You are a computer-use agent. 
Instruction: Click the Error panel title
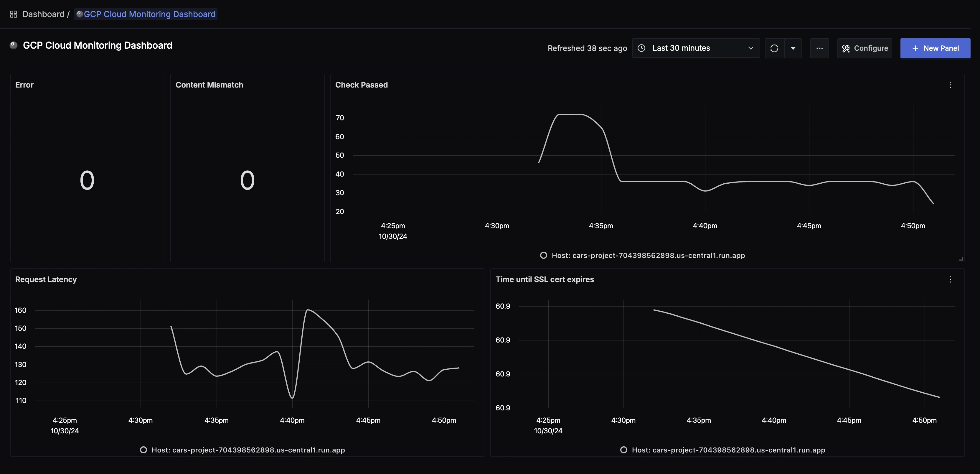click(x=24, y=85)
